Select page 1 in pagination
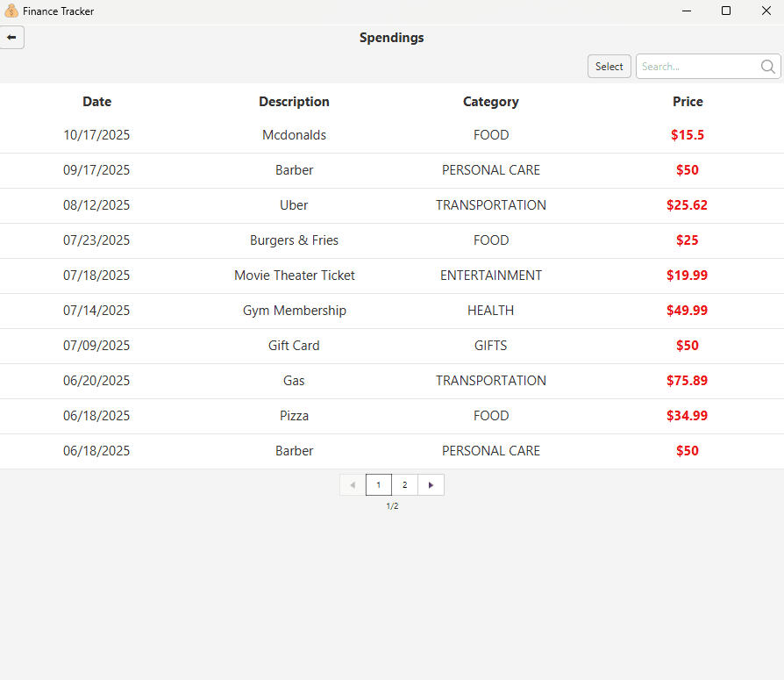The height and width of the screenshot is (680, 784). pos(379,485)
